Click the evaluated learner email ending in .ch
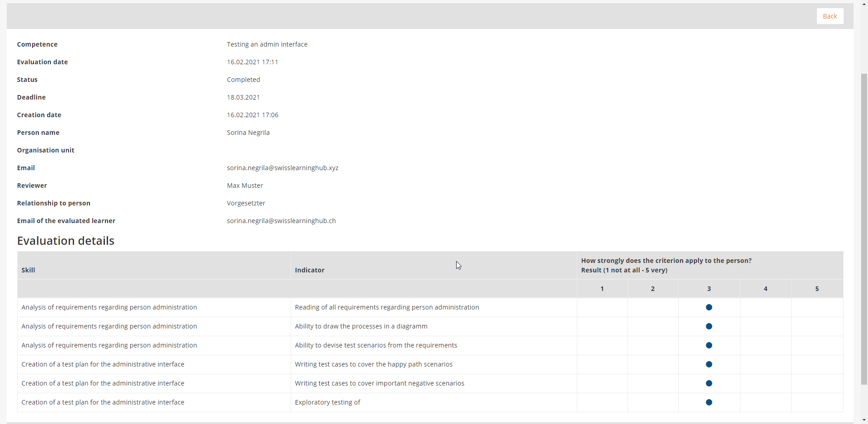 tap(281, 221)
